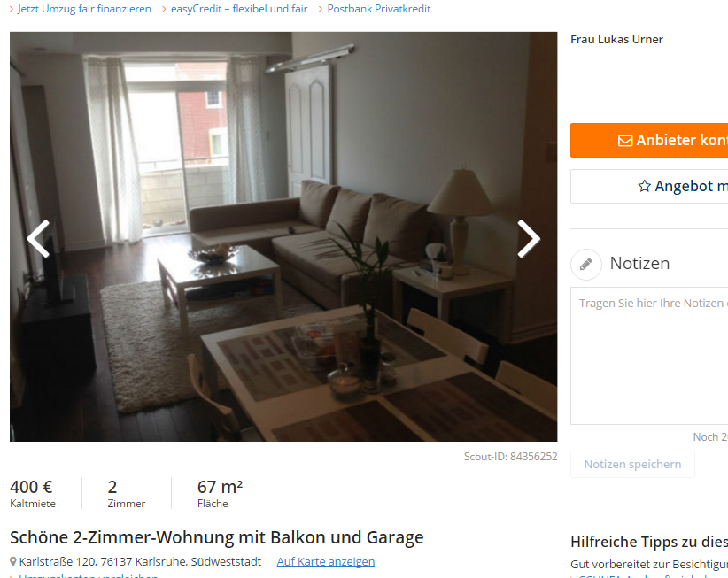Open 'easyCredit – flexibel und fair' link
Viewport: 728px width, 578px height.
(x=239, y=9)
